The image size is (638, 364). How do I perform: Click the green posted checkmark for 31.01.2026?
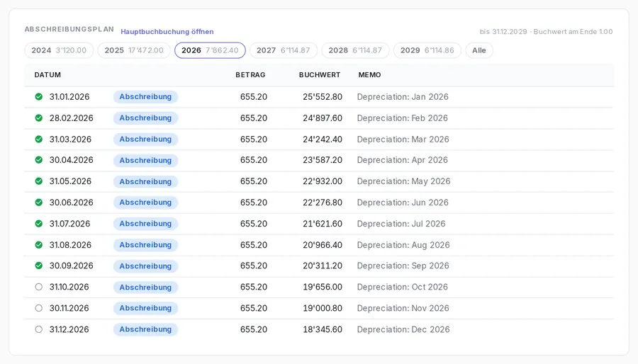click(39, 97)
